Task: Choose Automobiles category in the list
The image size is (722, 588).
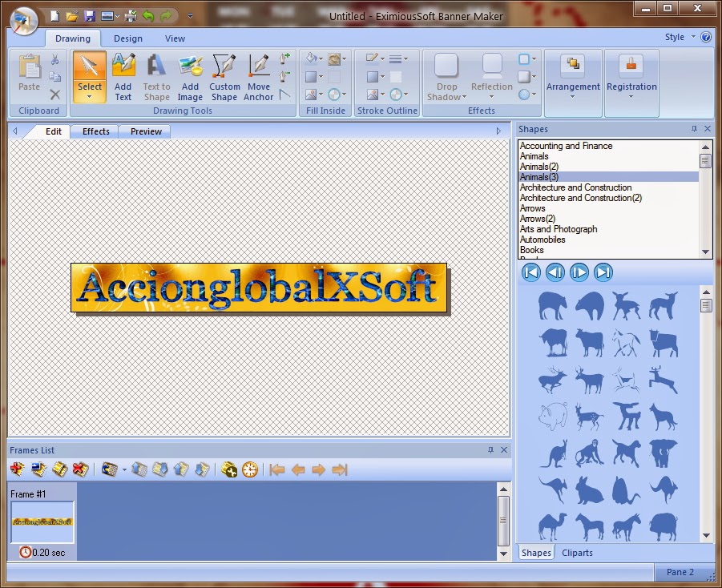Action: [608, 240]
